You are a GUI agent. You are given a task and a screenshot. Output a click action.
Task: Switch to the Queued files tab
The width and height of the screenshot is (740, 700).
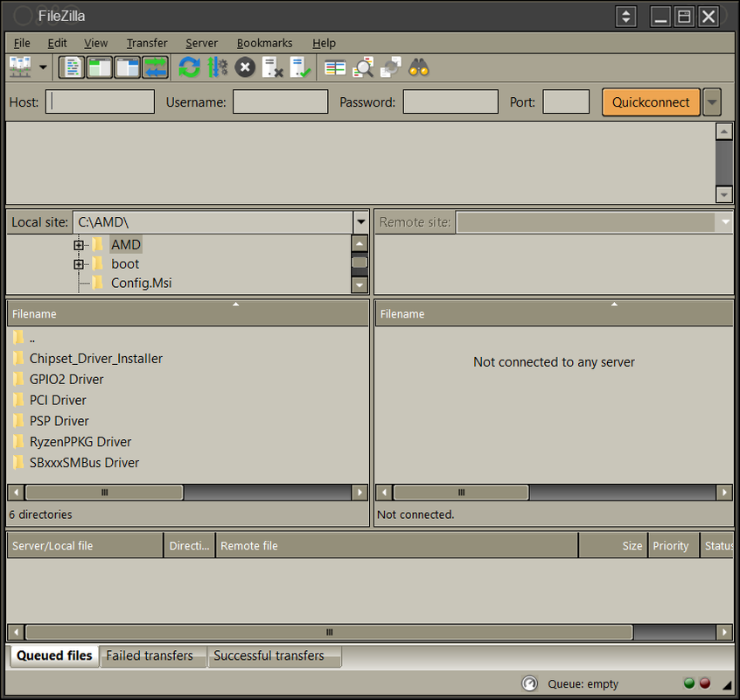coord(54,655)
